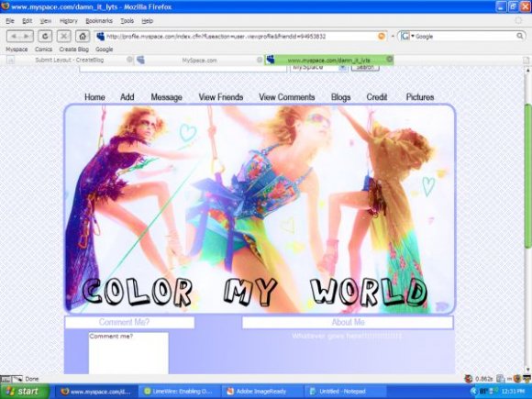Screen dimensions: 532x399
Task: Open the Windows Start menu
Action: pyautogui.click(x=25, y=391)
